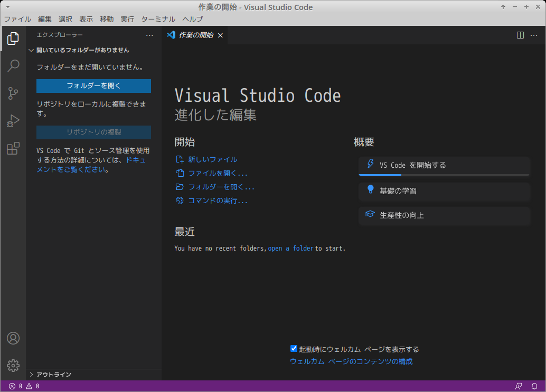Image resolution: width=546 pixels, height=392 pixels.
Task: Maximize the Visual Studio Code window
Action: (526, 7)
